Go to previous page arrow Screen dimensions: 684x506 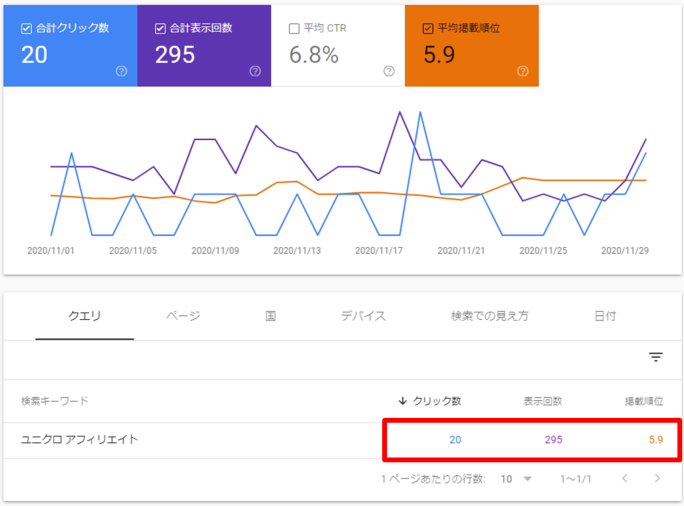tap(625, 479)
